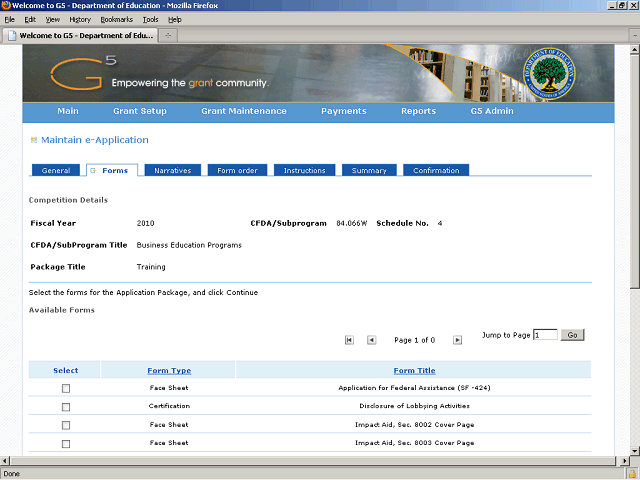The height and width of the screenshot is (480, 640).
Task: Sort by Form Title column
Action: pyautogui.click(x=414, y=371)
